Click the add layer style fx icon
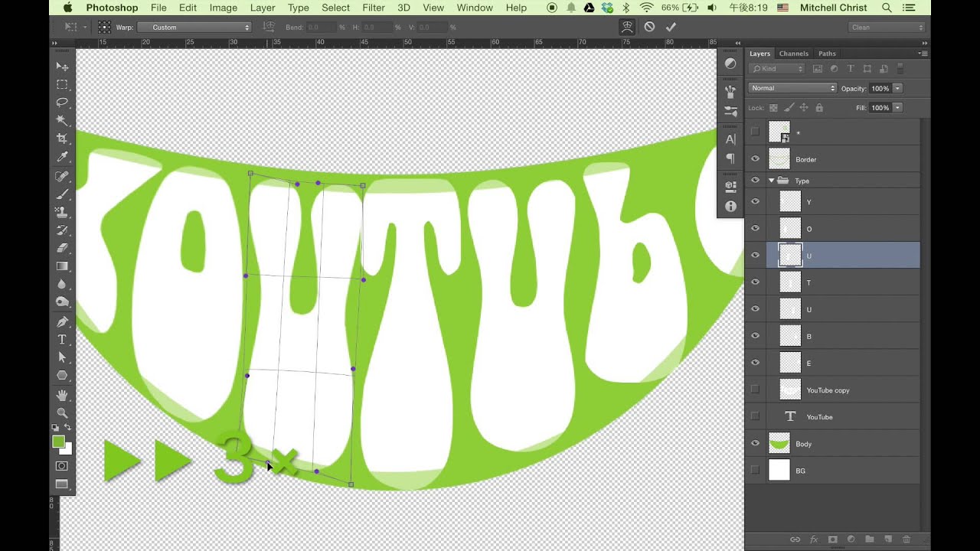This screenshot has height=551, width=980. (814, 540)
